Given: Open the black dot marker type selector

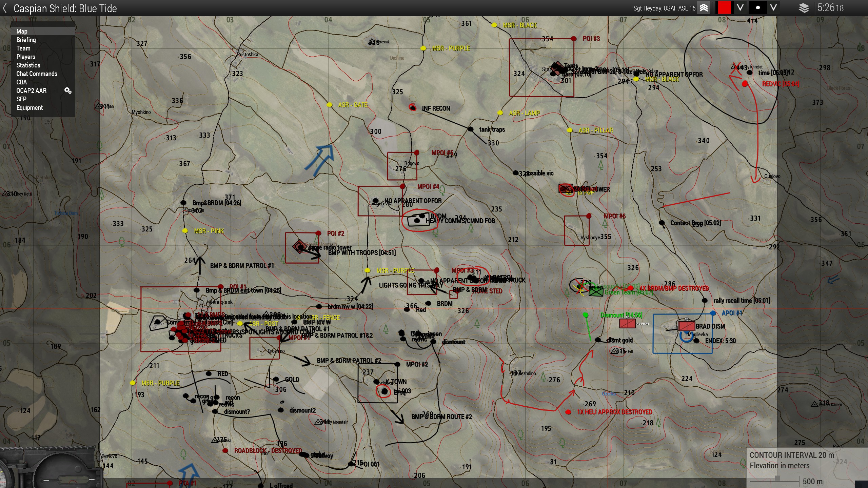Looking at the screenshot, I should pyautogui.click(x=757, y=8).
